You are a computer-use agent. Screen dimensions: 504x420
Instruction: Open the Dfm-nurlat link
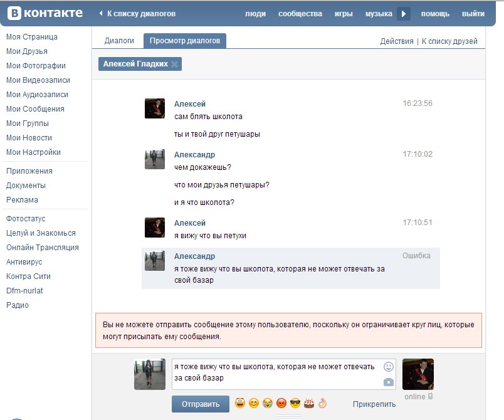[x=24, y=291]
